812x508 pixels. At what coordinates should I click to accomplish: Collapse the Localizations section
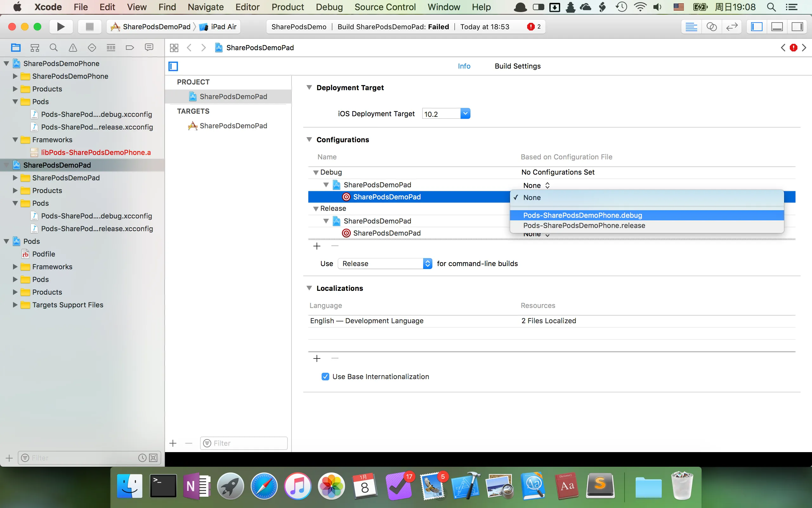[x=309, y=288]
